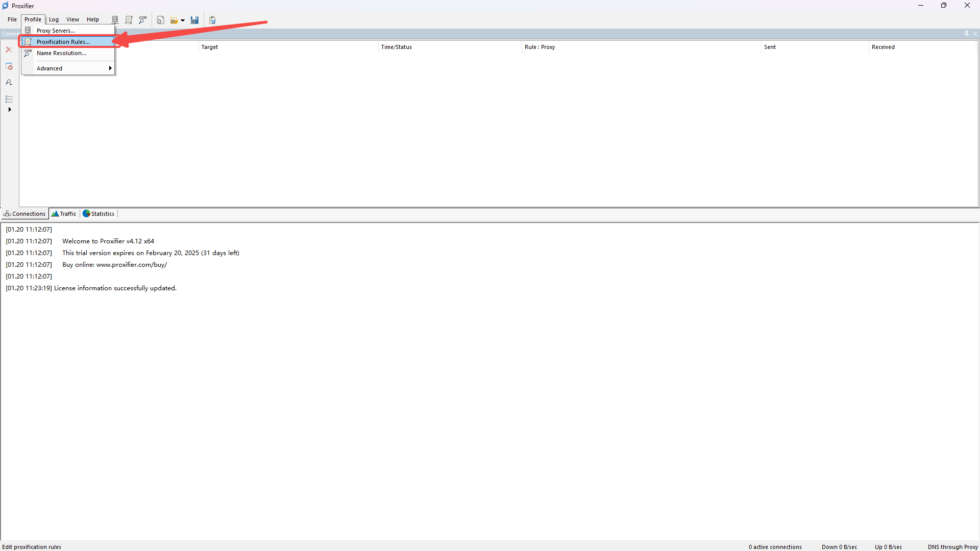The image size is (980, 551).
Task: Click the red X sidebar icon
Action: 9,49
